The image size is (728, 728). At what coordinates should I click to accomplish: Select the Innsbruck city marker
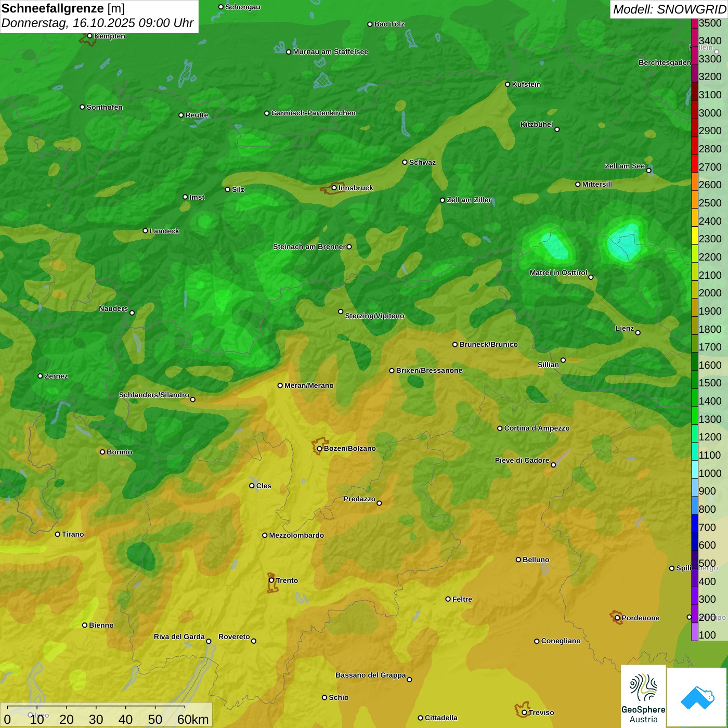[334, 188]
